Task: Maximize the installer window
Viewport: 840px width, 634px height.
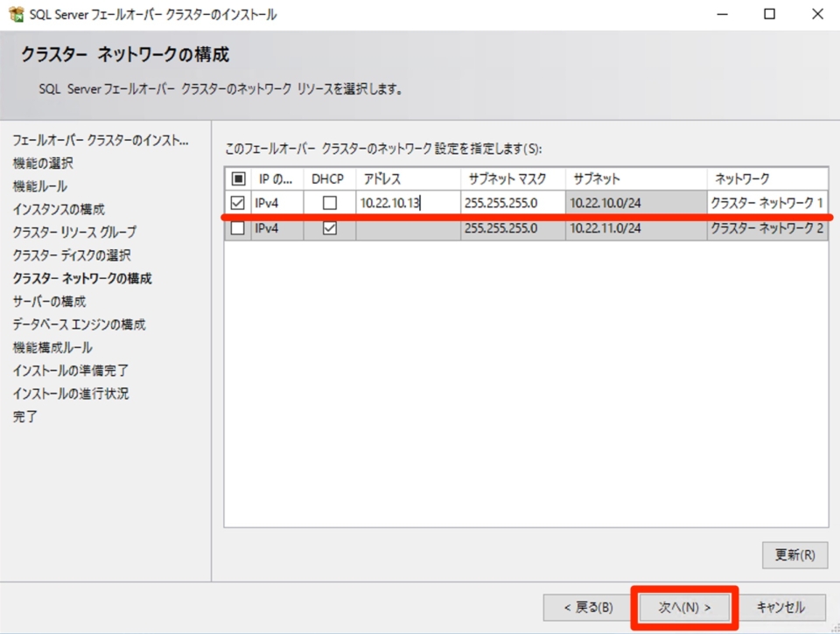Action: 770,15
